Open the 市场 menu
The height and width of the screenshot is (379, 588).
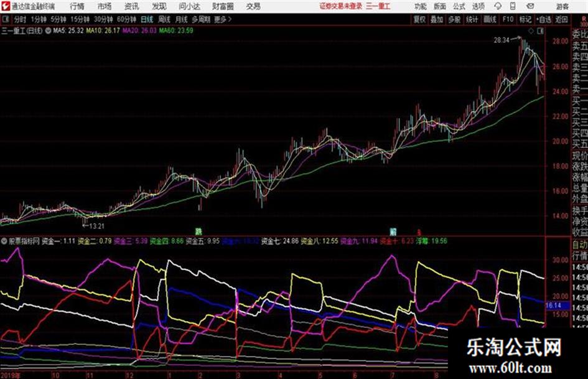[105, 6]
